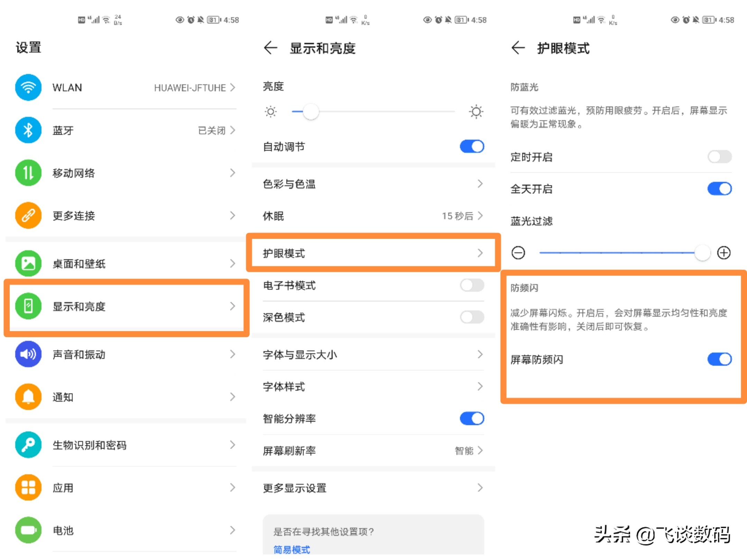Open the WLAN settings icon
The width and height of the screenshot is (747, 560).
pos(28,87)
